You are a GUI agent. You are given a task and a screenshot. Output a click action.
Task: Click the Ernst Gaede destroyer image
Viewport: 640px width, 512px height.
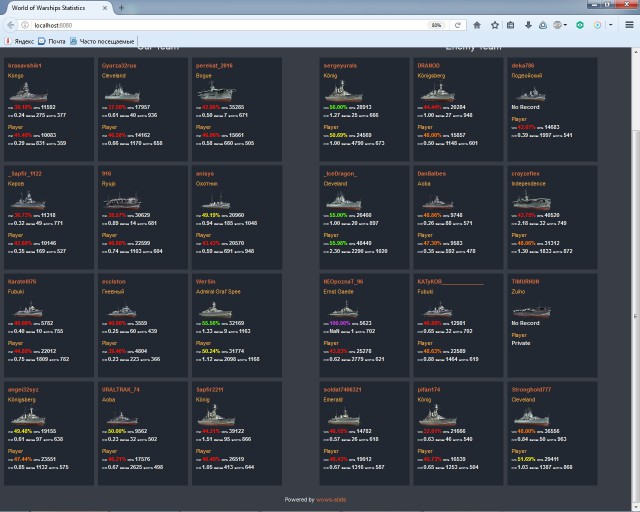(343, 309)
